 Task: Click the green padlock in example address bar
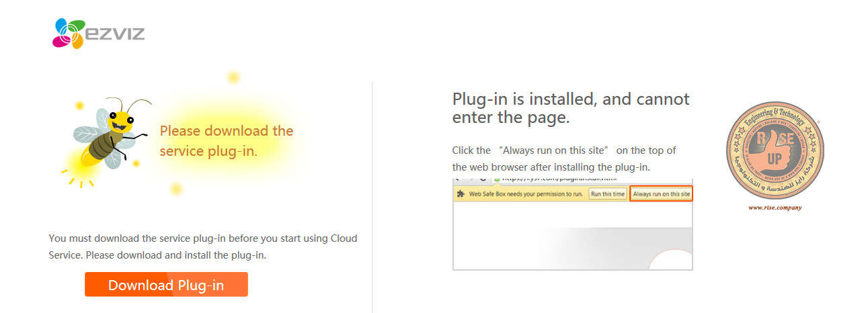coord(497,180)
